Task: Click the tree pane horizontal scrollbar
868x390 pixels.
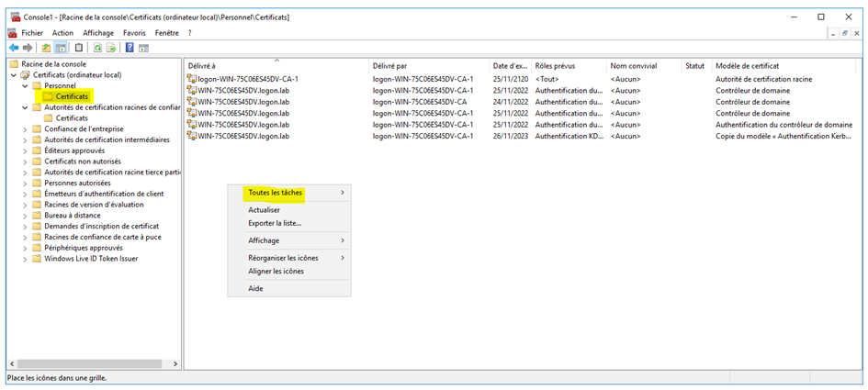Action: click(92, 363)
